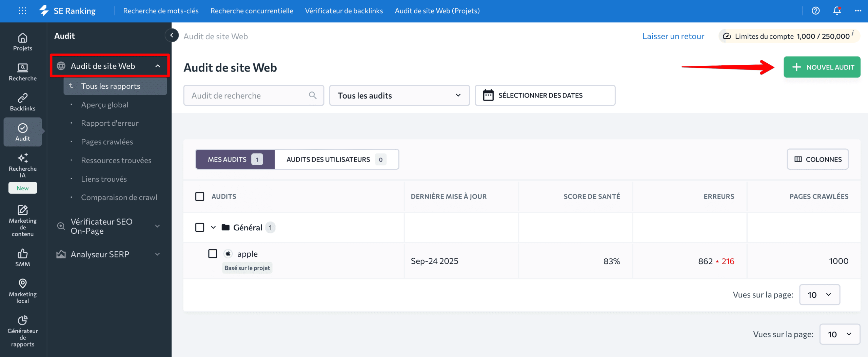Select the apple audit checkbox
This screenshot has height=357, width=868.
pos(213,254)
